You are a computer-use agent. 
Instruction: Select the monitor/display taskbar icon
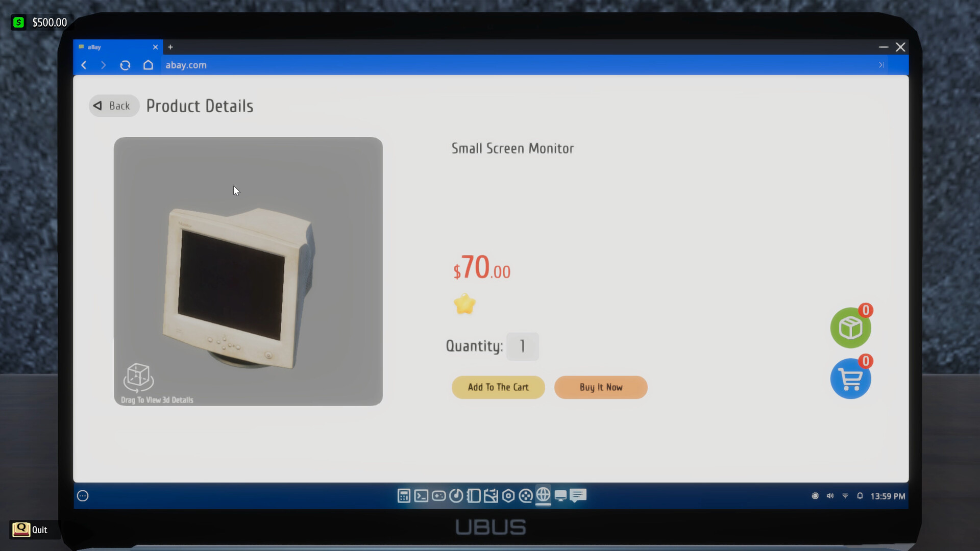560,496
